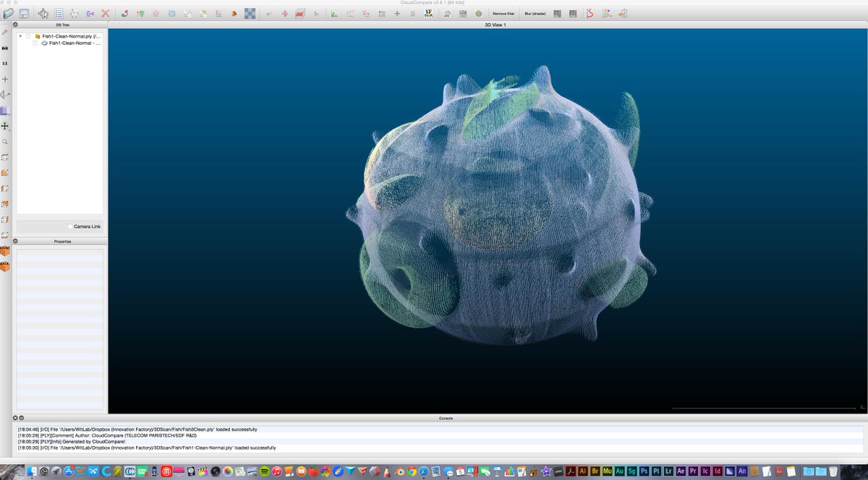Click the Blur (shader) button
The height and width of the screenshot is (480, 868).
(x=535, y=14)
